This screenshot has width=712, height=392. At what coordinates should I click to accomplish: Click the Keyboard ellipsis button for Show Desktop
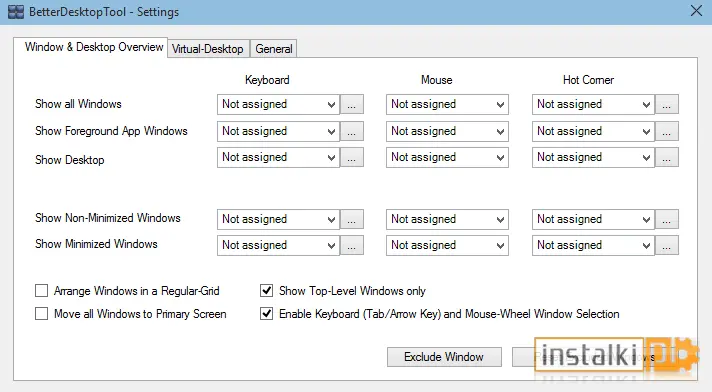[x=352, y=158]
